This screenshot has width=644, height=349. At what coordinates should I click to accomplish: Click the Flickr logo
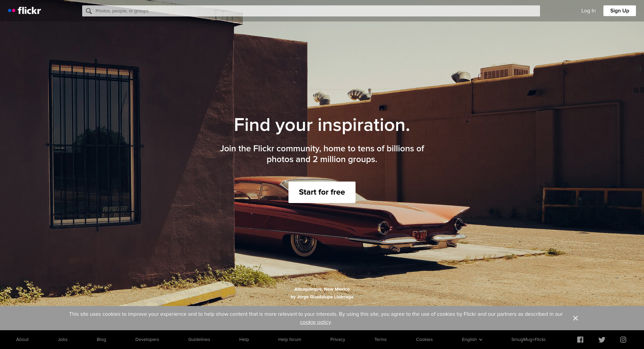tap(24, 11)
